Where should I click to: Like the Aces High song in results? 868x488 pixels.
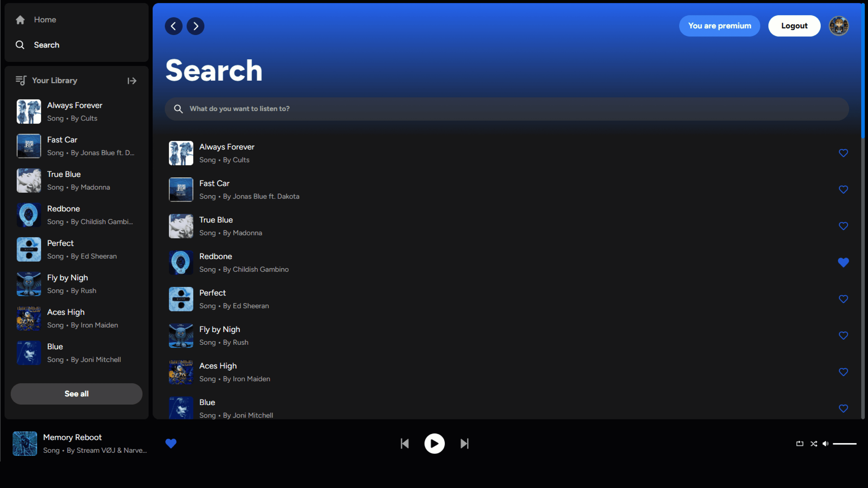pos(843,372)
